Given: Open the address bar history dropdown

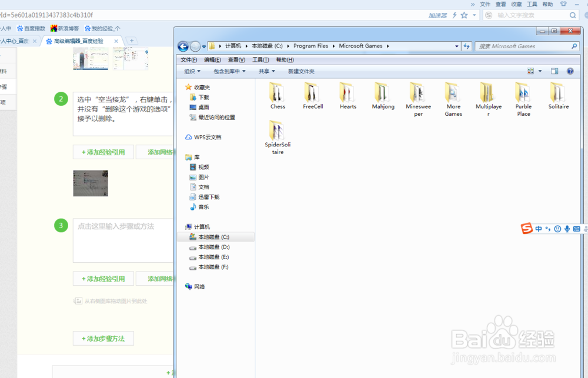Looking at the screenshot, I should click(457, 46).
